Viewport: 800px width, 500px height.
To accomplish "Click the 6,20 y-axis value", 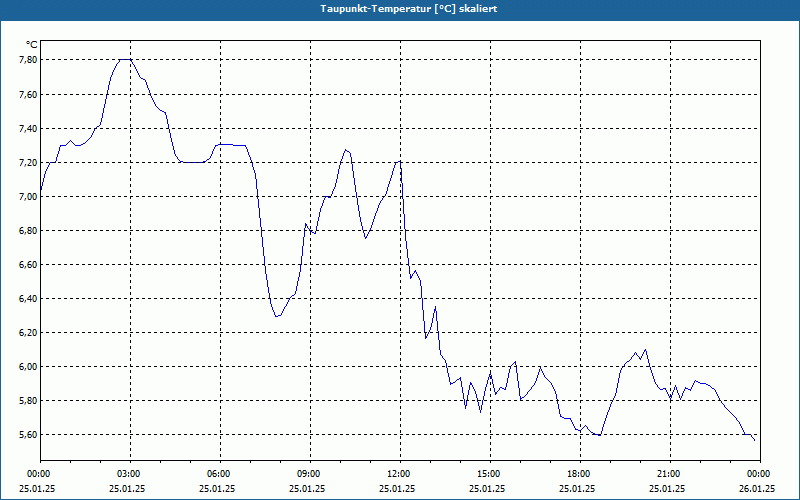I will [28, 333].
